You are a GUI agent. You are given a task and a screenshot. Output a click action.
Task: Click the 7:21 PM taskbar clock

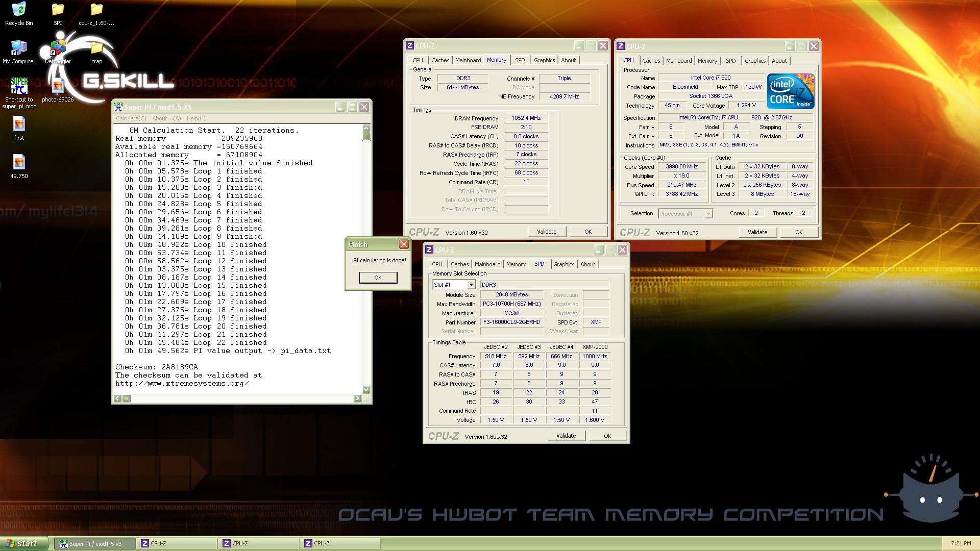pyautogui.click(x=961, y=544)
